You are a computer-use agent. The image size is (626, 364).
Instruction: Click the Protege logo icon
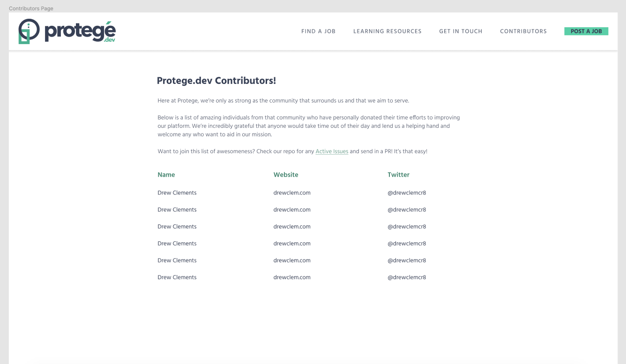coord(28,31)
